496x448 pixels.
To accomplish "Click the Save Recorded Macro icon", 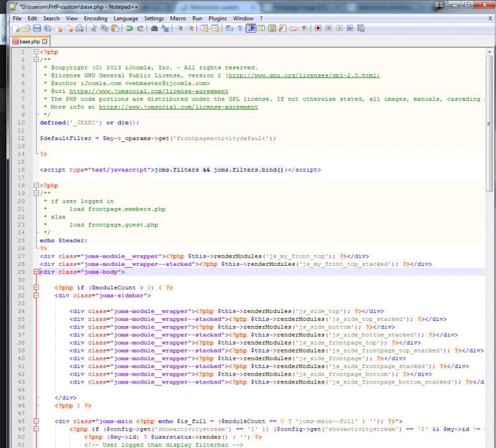I will [361, 29].
